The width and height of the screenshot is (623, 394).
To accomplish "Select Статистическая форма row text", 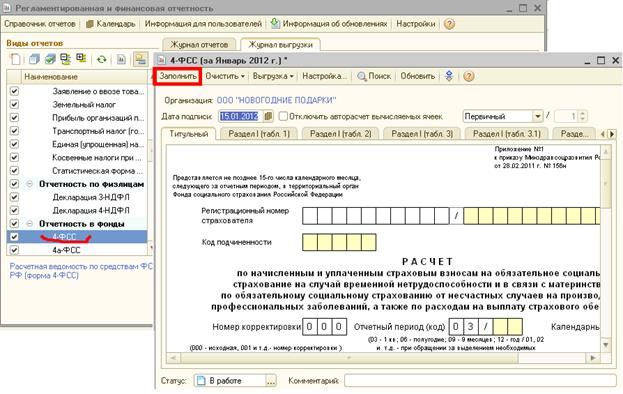I will click(x=97, y=171).
